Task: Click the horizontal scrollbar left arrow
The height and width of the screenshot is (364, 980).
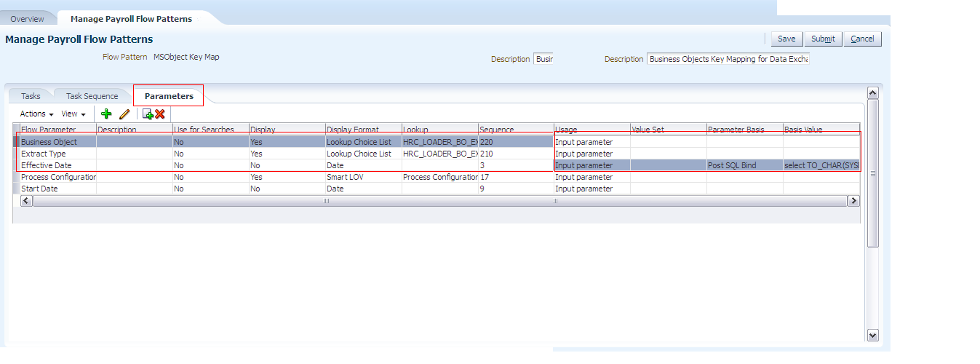Action: coord(26,200)
